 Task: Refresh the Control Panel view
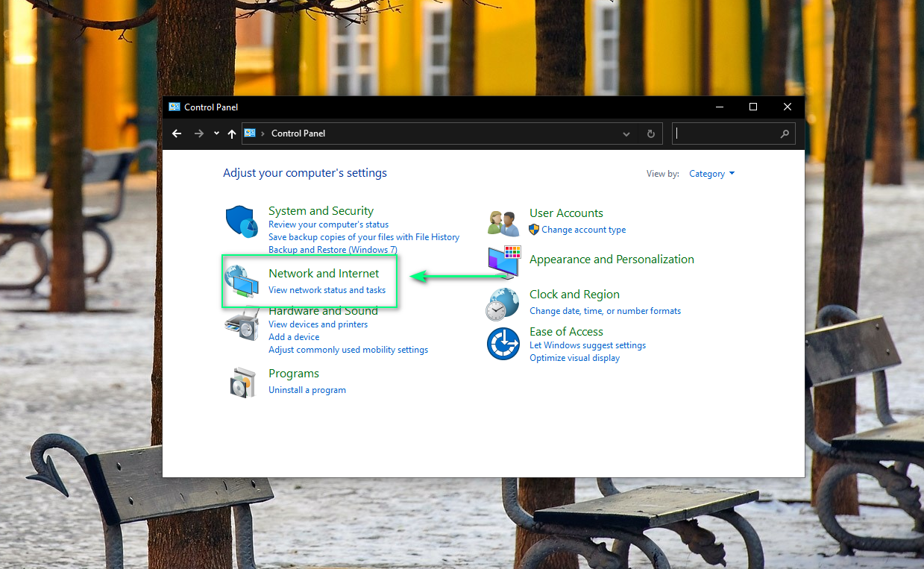[650, 134]
